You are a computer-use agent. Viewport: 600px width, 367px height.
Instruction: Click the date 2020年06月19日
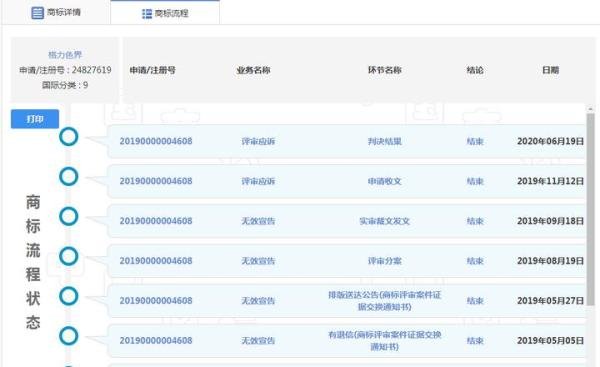[550, 141]
